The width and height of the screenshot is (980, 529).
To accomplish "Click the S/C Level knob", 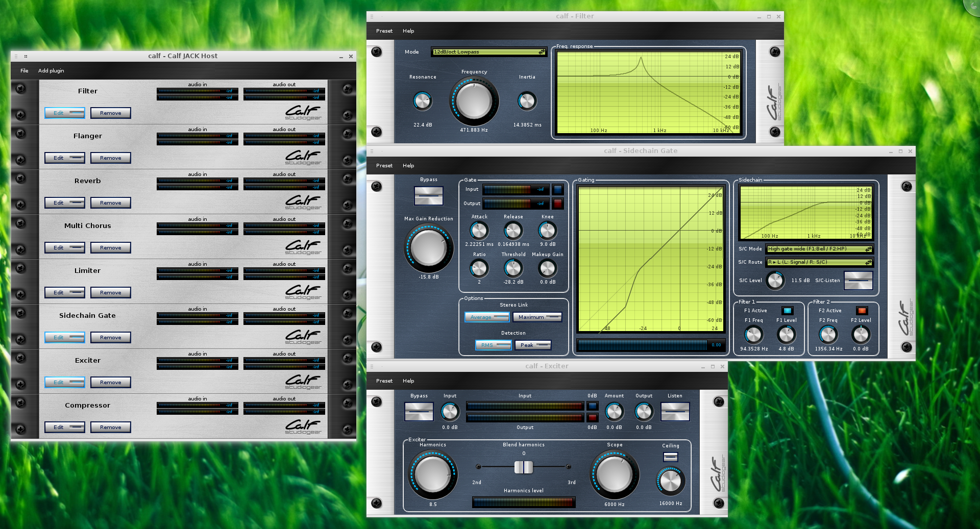I will [775, 281].
